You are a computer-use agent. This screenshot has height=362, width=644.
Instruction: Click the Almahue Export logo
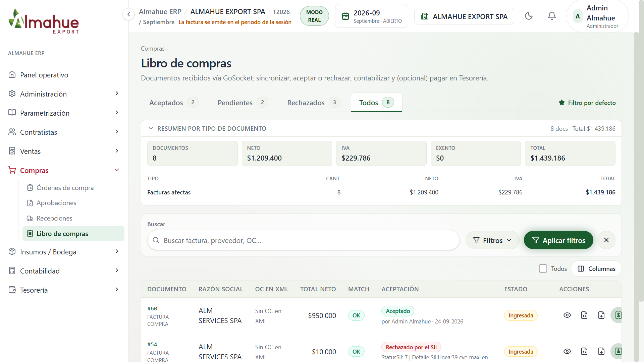point(44,21)
